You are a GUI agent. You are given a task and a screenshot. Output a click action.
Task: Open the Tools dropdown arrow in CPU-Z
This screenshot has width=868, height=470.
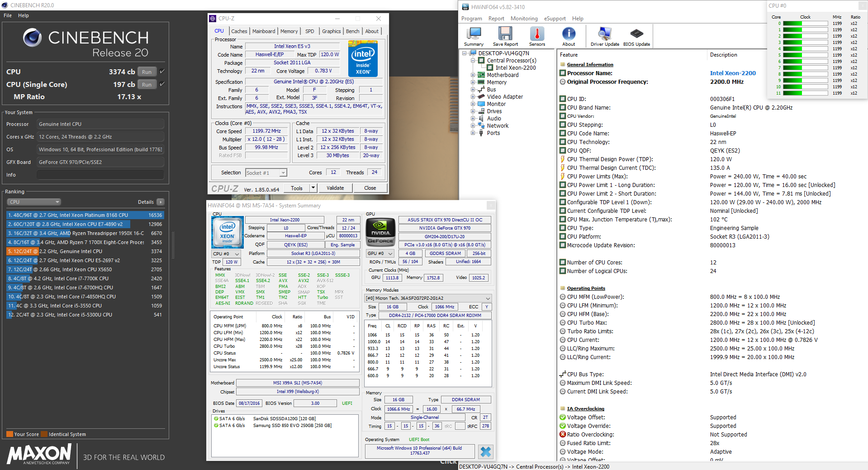coord(313,188)
